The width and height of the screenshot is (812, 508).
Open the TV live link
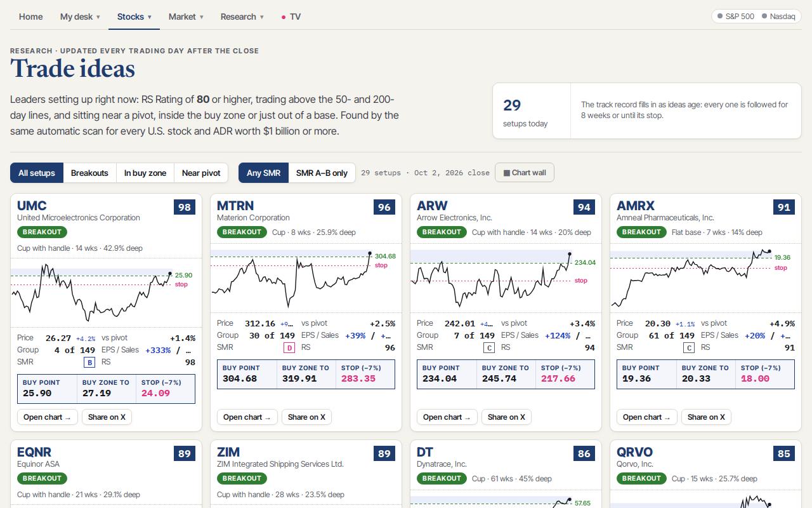[291, 17]
